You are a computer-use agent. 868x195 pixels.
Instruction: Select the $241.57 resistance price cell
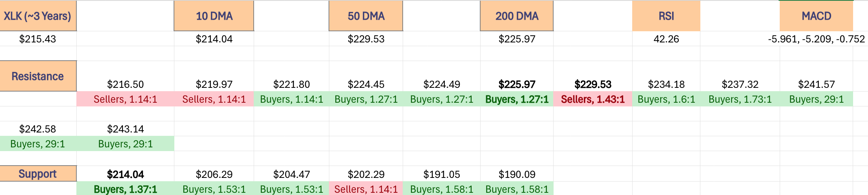click(816, 84)
